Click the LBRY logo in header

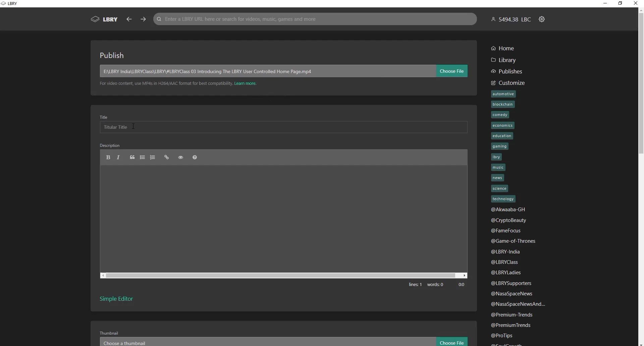pyautogui.click(x=104, y=19)
